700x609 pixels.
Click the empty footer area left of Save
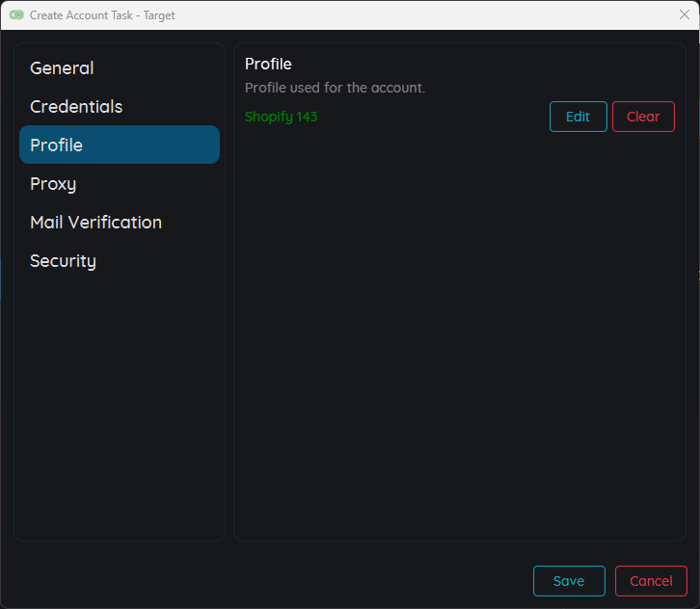270,581
